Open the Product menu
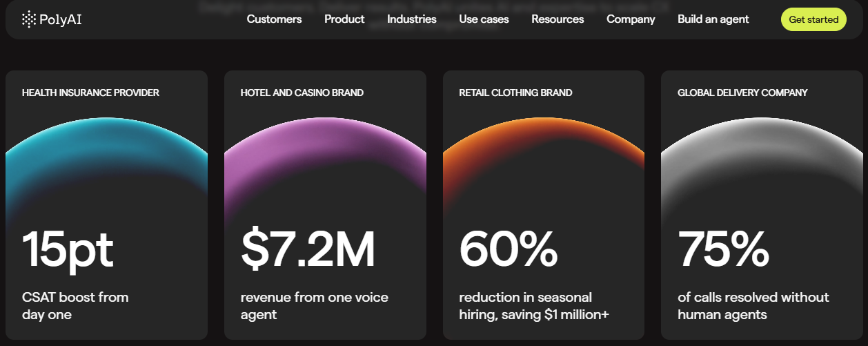The width and height of the screenshot is (868, 346). click(344, 19)
